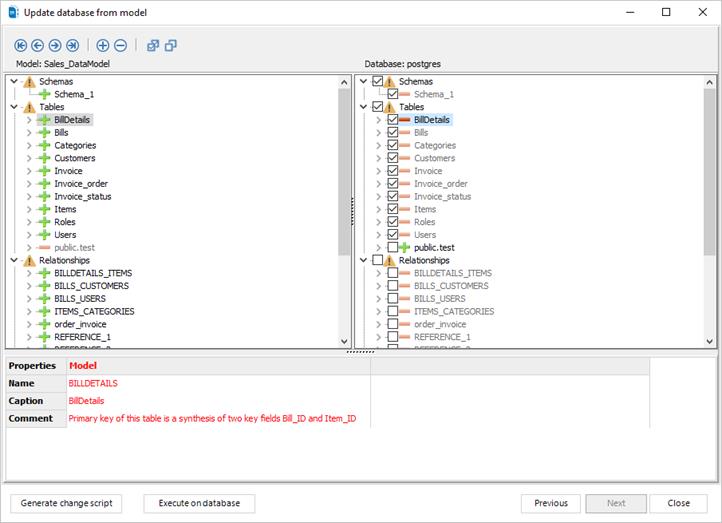Click the BILLDETAILS Name property value

coord(93,383)
